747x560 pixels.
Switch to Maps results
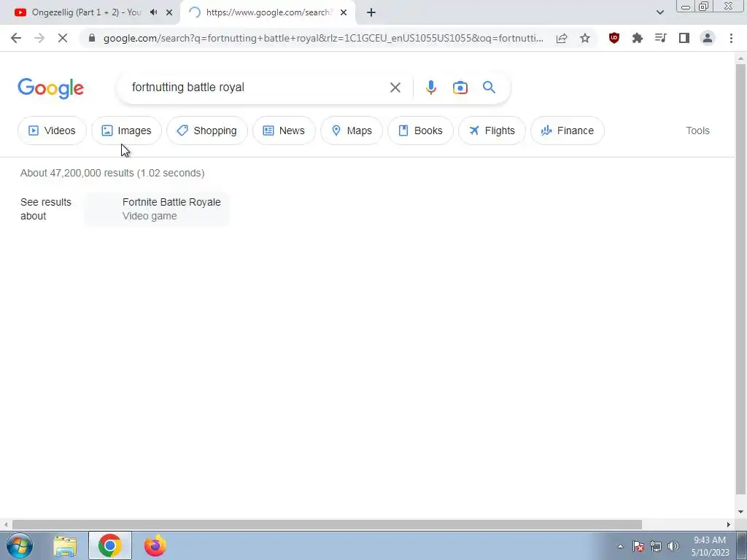point(352,131)
